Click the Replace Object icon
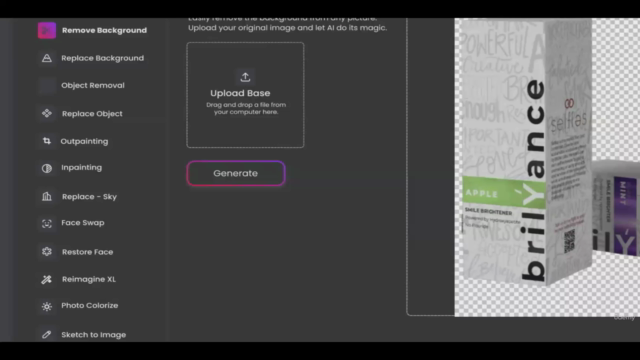 47,113
